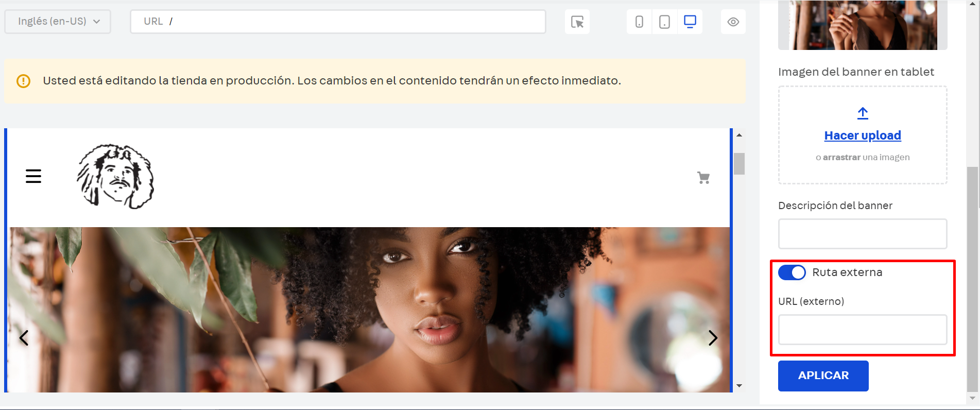
Task: Go to previous banner slide
Action: [24, 338]
